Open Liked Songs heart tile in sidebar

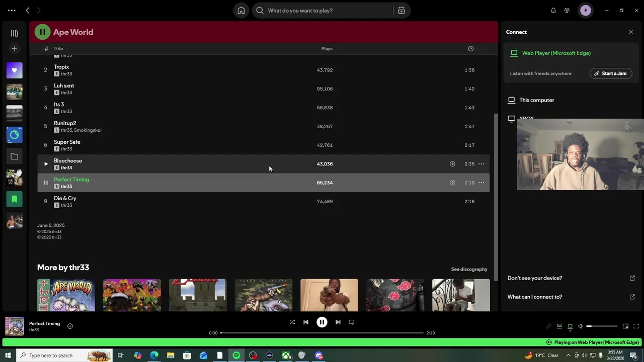click(14, 70)
